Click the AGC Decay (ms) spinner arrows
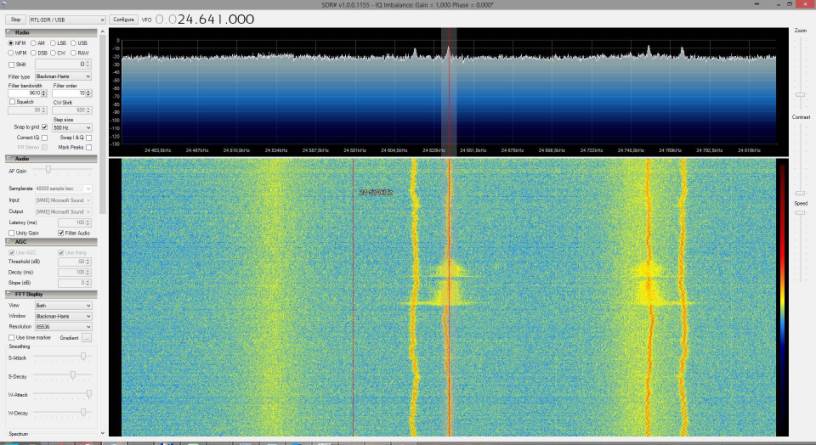The width and height of the screenshot is (816, 445). 88,273
